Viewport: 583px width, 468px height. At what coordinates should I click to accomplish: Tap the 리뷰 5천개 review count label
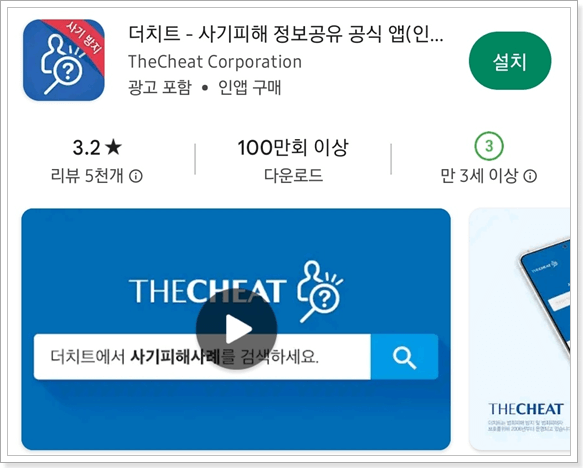tap(87, 176)
